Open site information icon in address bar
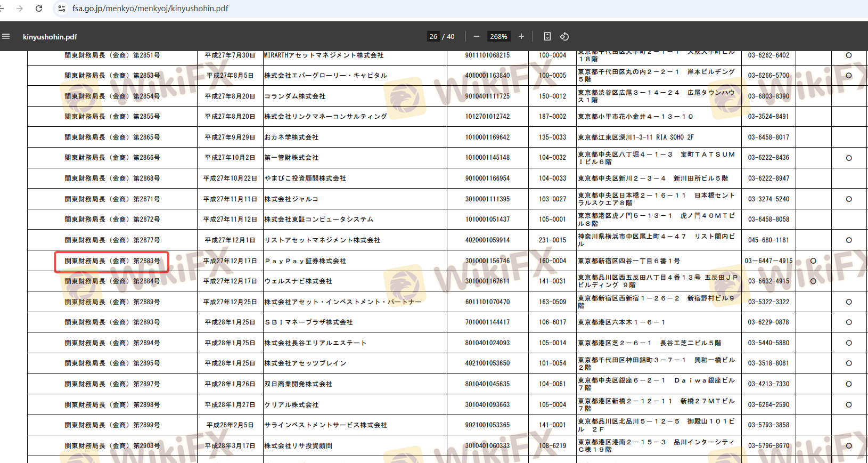This screenshot has height=463, width=868. click(x=62, y=9)
